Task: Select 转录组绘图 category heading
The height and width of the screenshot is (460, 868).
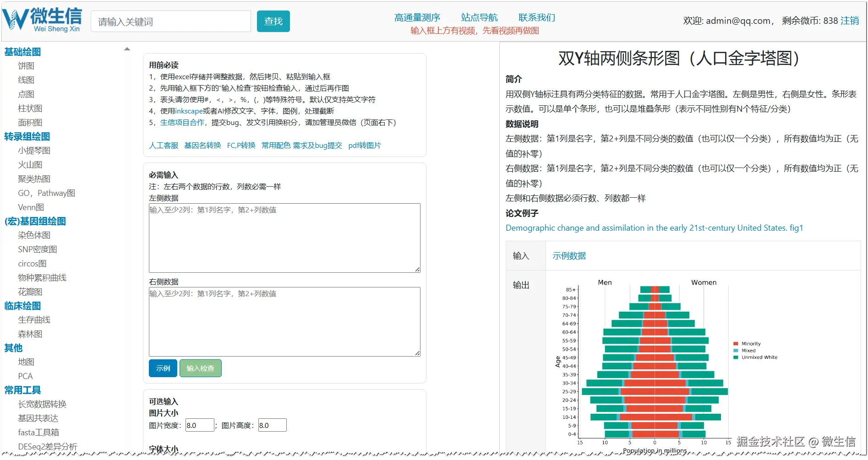Action: [27, 136]
